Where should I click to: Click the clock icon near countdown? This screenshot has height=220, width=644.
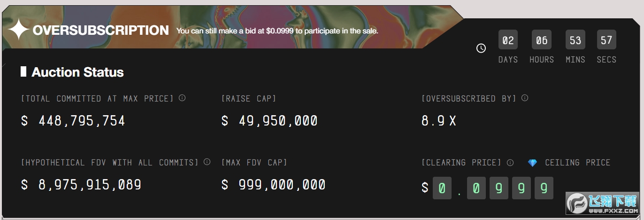click(481, 48)
